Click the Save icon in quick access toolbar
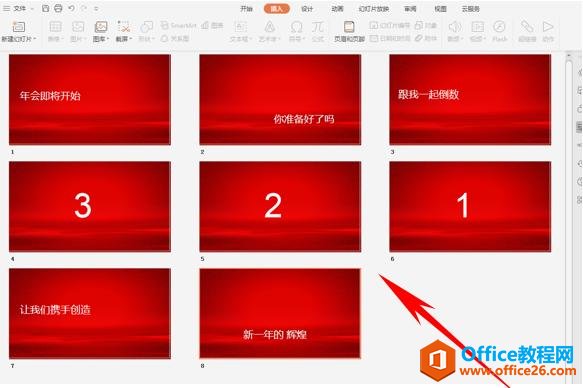Viewport: 583px width, 388px height. tap(45, 8)
